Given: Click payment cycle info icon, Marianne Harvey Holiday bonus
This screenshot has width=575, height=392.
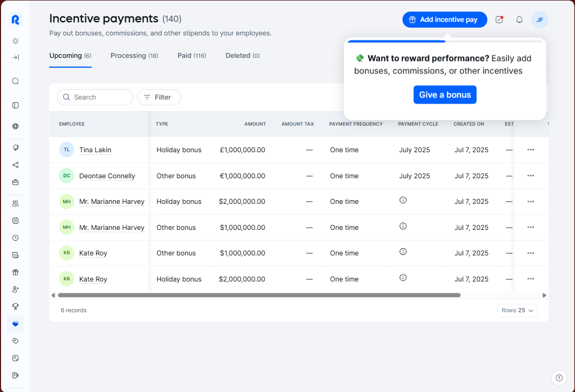Looking at the screenshot, I should 403,200.
